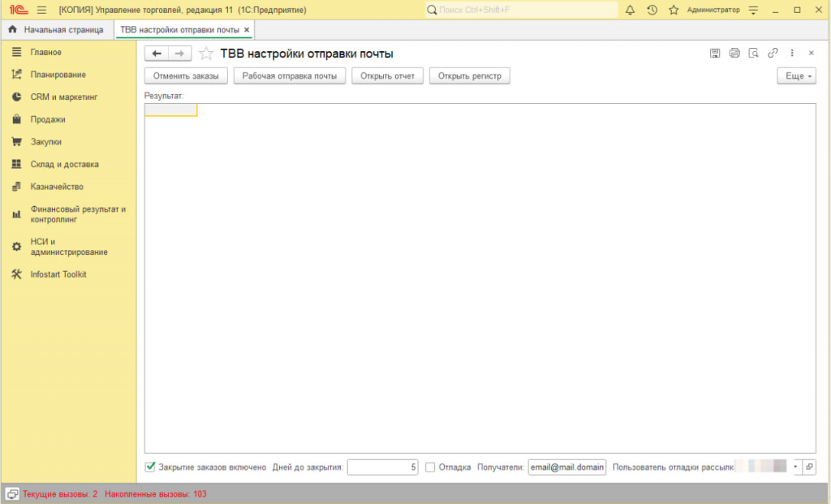Click Текущие вызовы: 2 status text

tap(60, 494)
